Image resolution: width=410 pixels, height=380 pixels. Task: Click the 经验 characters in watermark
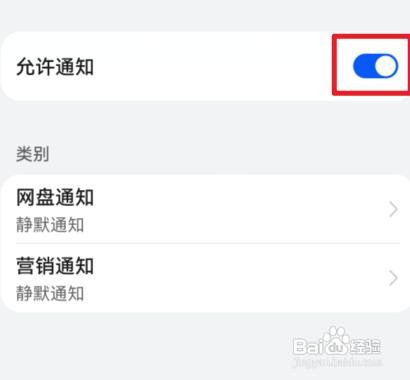tap(365, 346)
